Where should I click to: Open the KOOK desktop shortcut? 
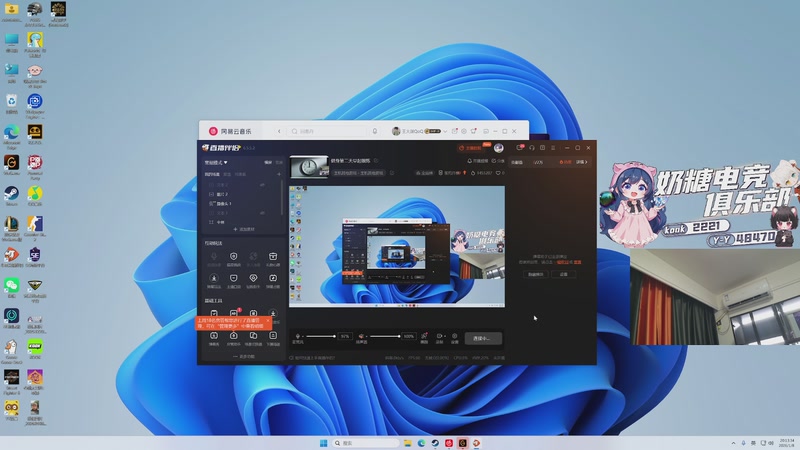35,349
